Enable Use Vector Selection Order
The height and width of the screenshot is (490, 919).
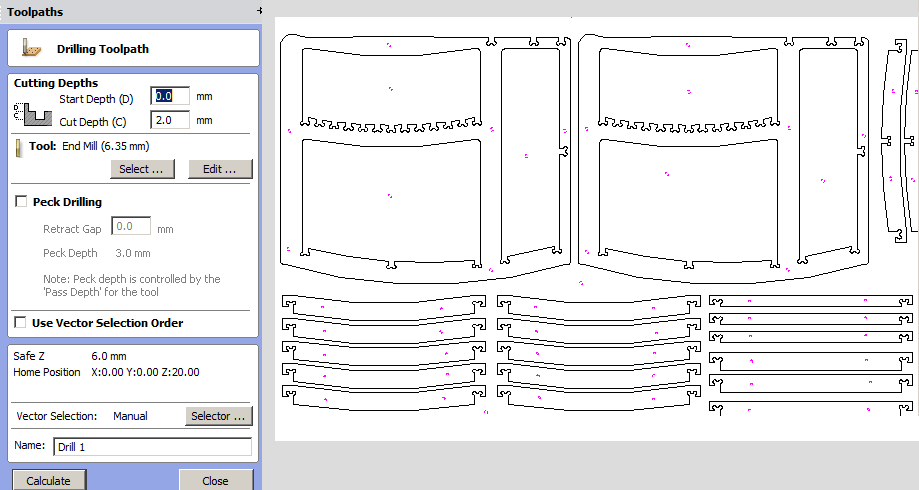tap(21, 322)
